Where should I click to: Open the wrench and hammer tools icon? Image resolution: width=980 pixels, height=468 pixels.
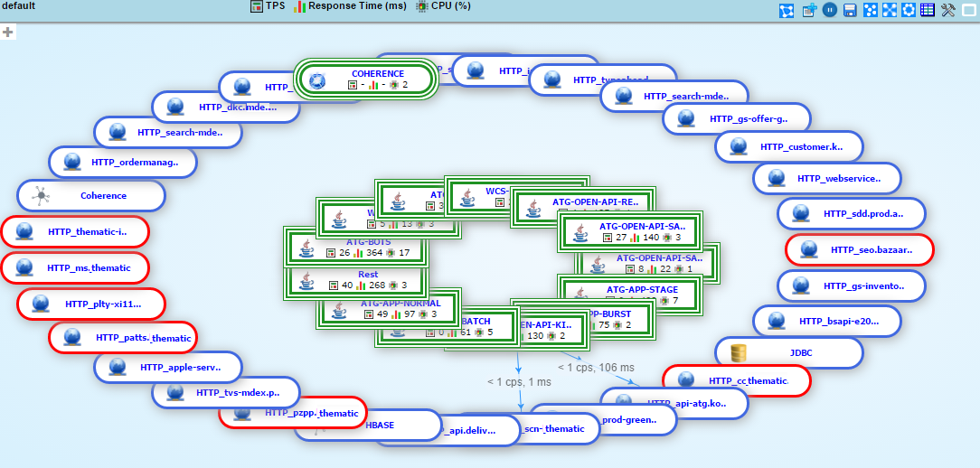pos(948,11)
